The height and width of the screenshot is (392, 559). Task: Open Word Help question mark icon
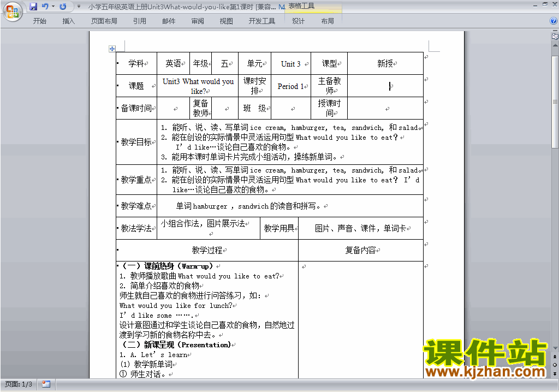click(x=554, y=21)
